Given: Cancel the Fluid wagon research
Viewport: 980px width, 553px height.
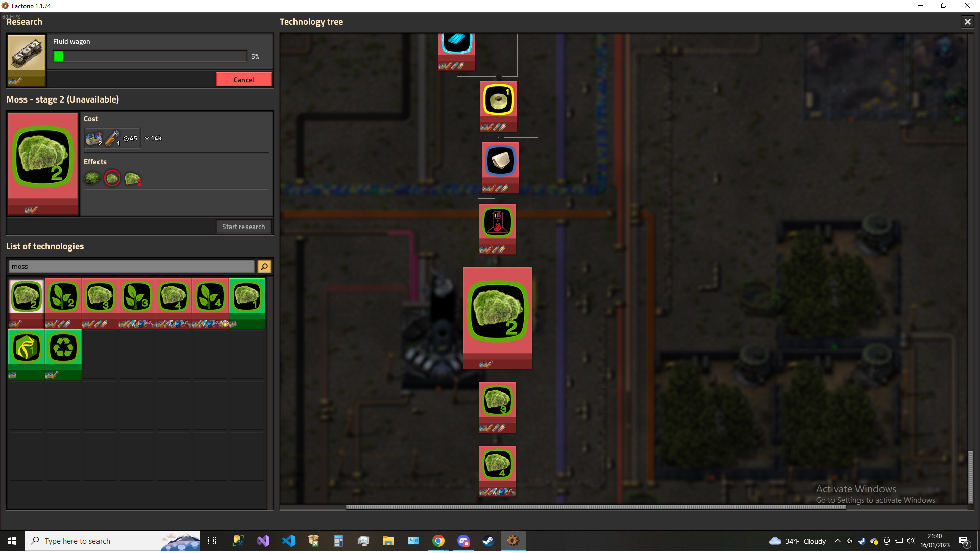Looking at the screenshot, I should 243,80.
